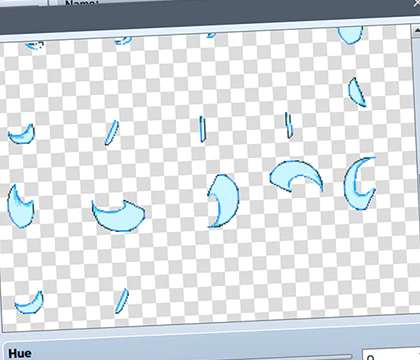
Task: Click the arched crescent sprite pointing downward
Action: 296,176
